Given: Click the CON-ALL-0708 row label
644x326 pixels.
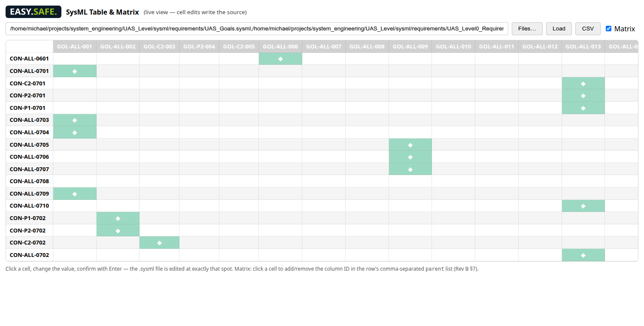Looking at the screenshot, I should pos(29,181).
